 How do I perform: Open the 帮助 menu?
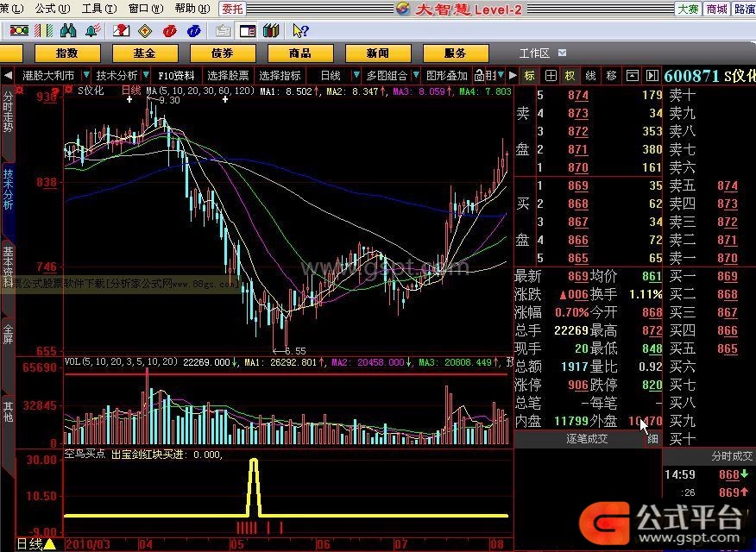(192, 9)
